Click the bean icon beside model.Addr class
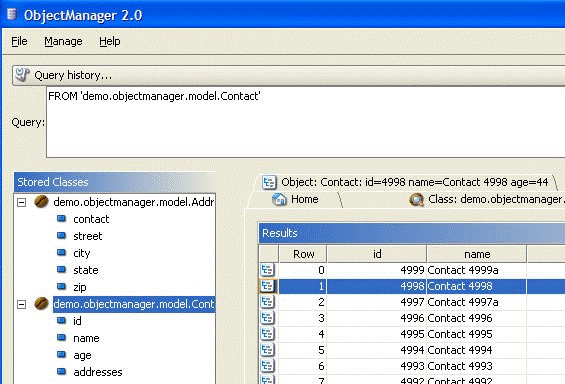Image resolution: width=565 pixels, height=384 pixels. click(x=41, y=201)
